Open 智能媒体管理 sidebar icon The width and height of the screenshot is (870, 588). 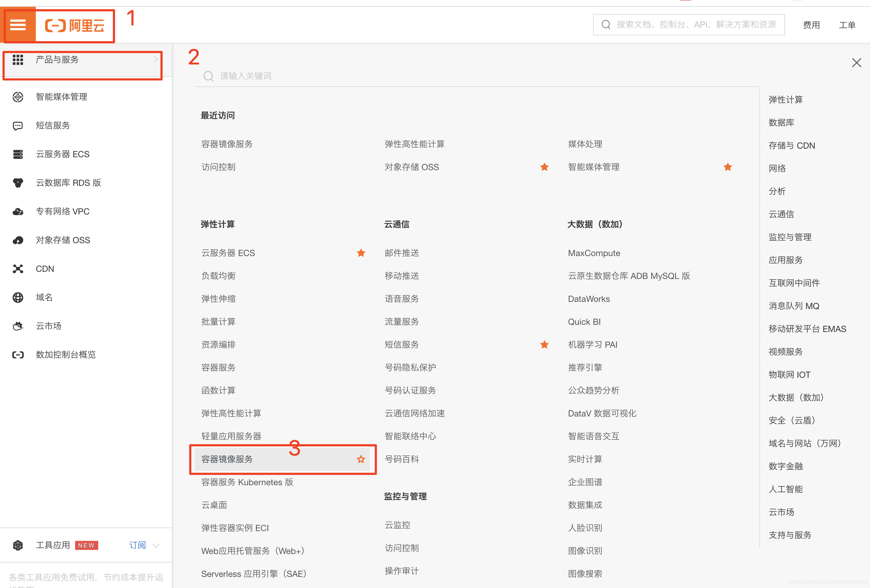(x=18, y=97)
